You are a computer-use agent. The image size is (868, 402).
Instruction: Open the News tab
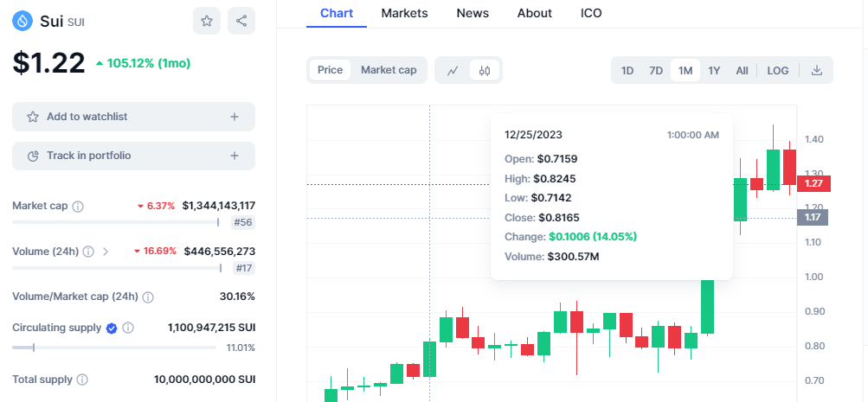[x=473, y=13]
